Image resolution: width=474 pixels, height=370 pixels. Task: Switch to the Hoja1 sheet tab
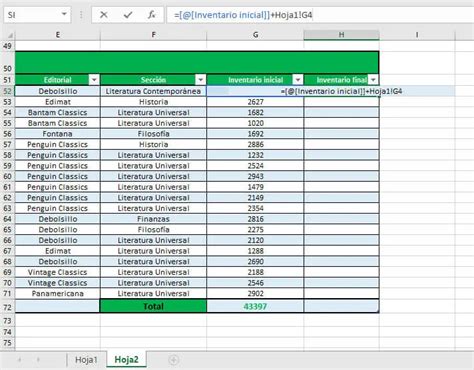(86, 360)
